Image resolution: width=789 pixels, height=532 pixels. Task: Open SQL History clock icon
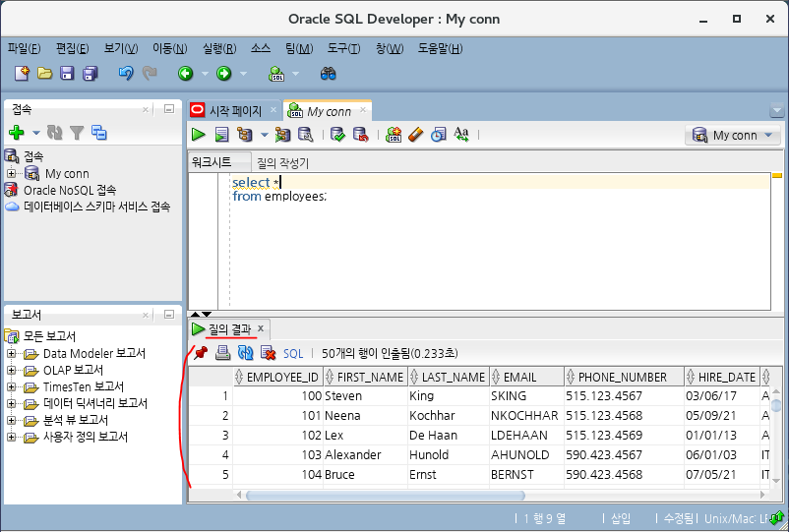point(438,135)
